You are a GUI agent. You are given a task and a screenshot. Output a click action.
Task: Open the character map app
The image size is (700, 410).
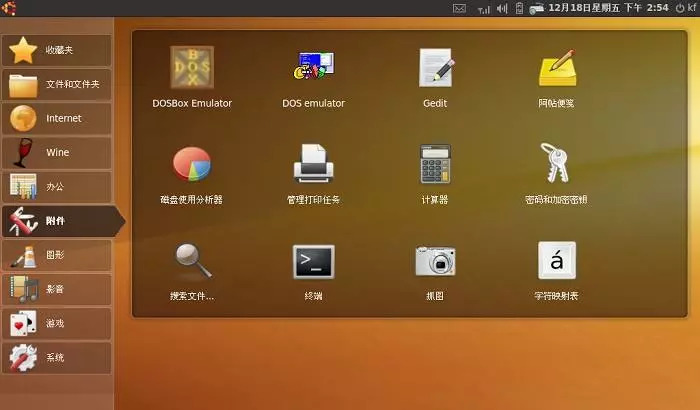tap(557, 261)
